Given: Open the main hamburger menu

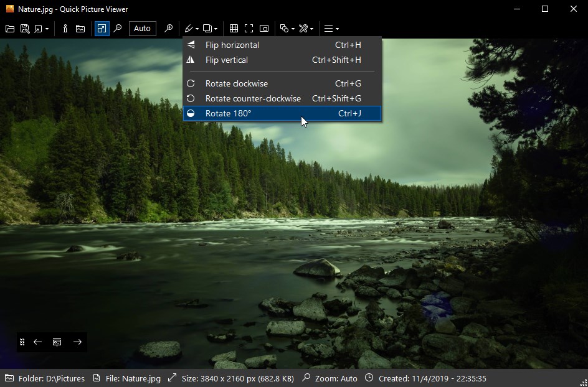Looking at the screenshot, I should (331, 28).
